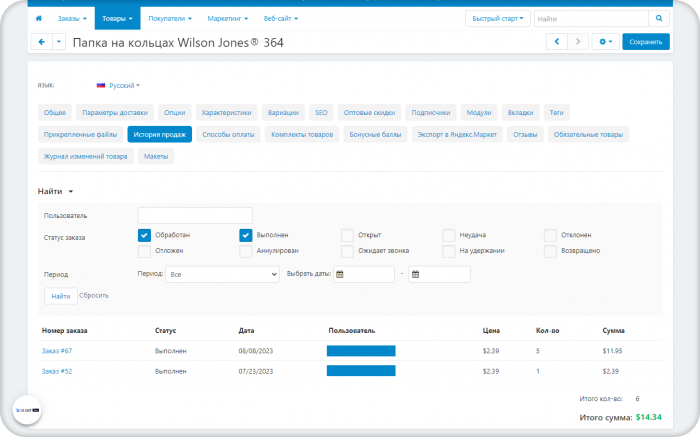Click the Найти button in filter form
This screenshot has width=700, height=437.
click(x=61, y=296)
